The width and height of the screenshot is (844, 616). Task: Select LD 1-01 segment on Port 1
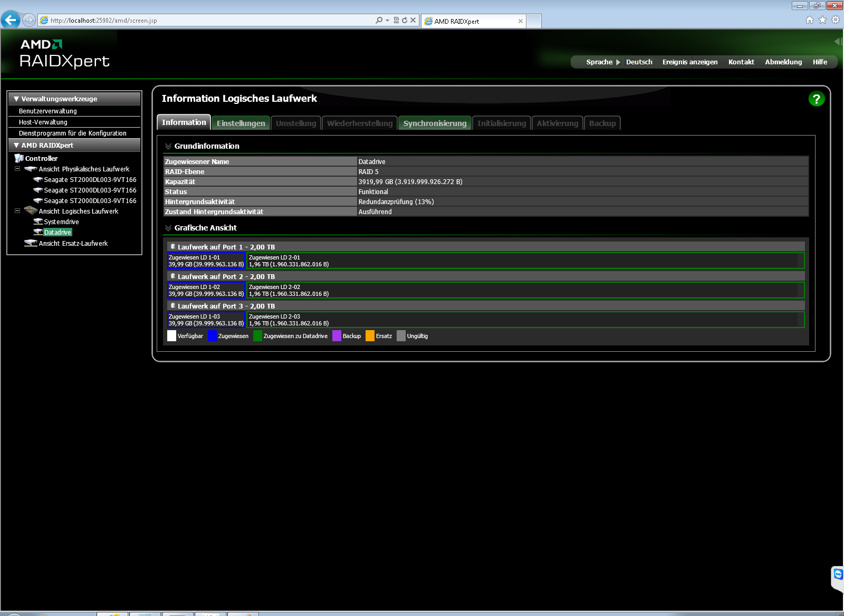click(x=206, y=261)
